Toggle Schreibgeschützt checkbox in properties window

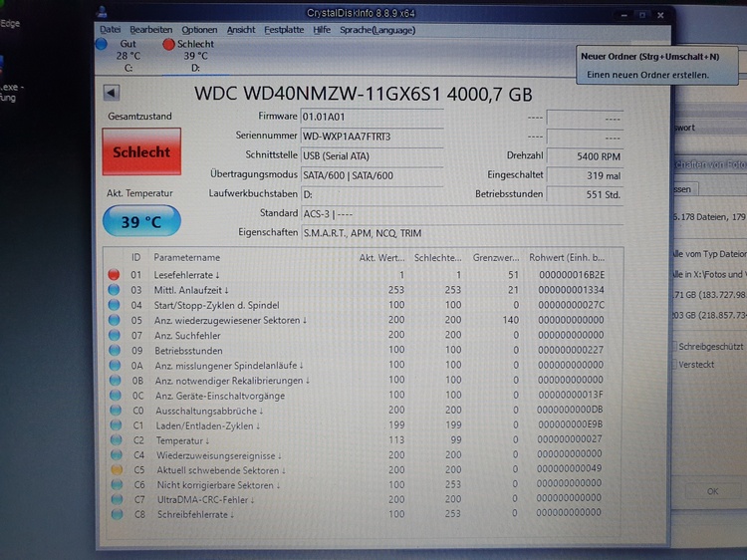[x=675, y=347]
